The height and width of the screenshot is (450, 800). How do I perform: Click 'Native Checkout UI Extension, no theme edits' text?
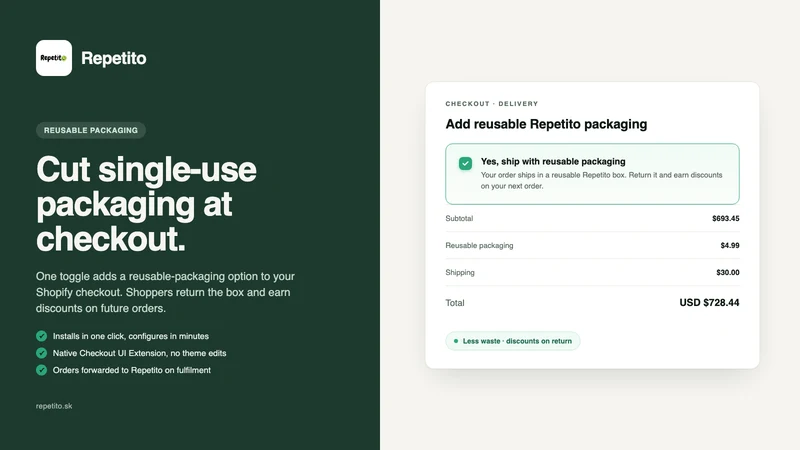point(139,353)
